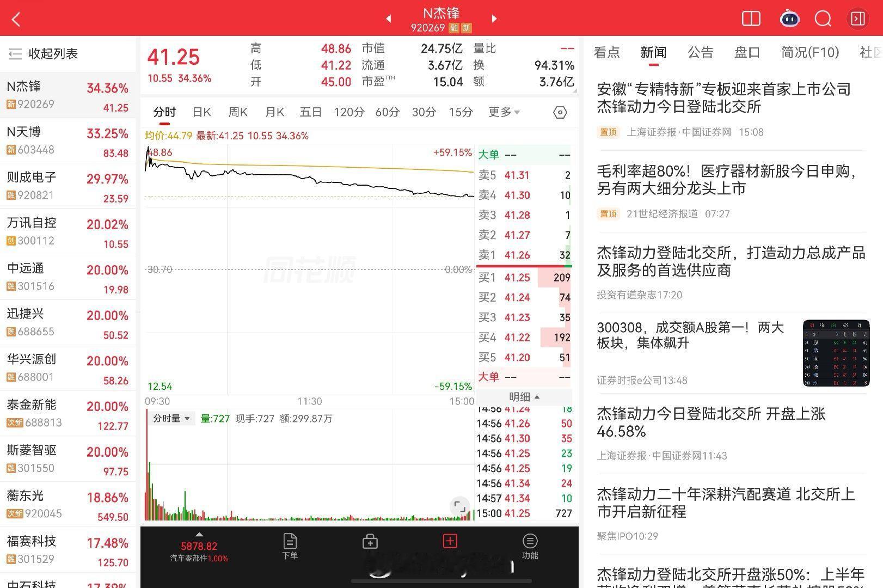
Task: Select 泰金新能 in stock list
Action: coord(68,413)
